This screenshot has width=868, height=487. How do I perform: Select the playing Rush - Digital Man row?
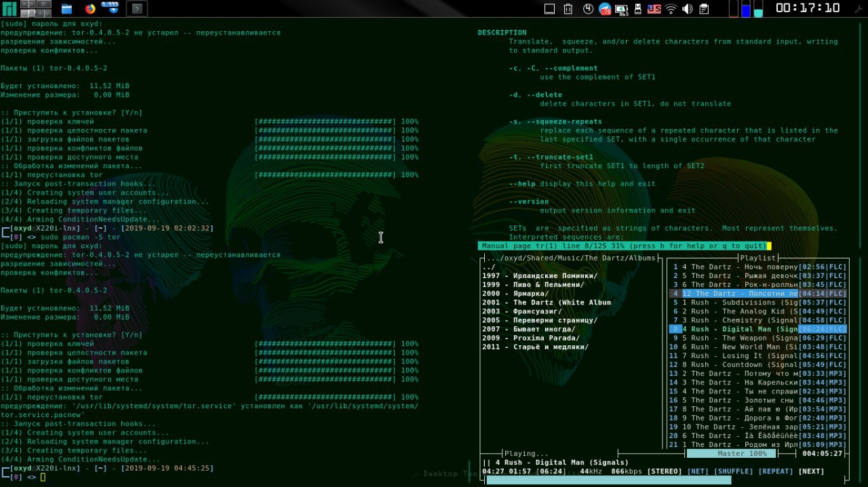pos(758,329)
